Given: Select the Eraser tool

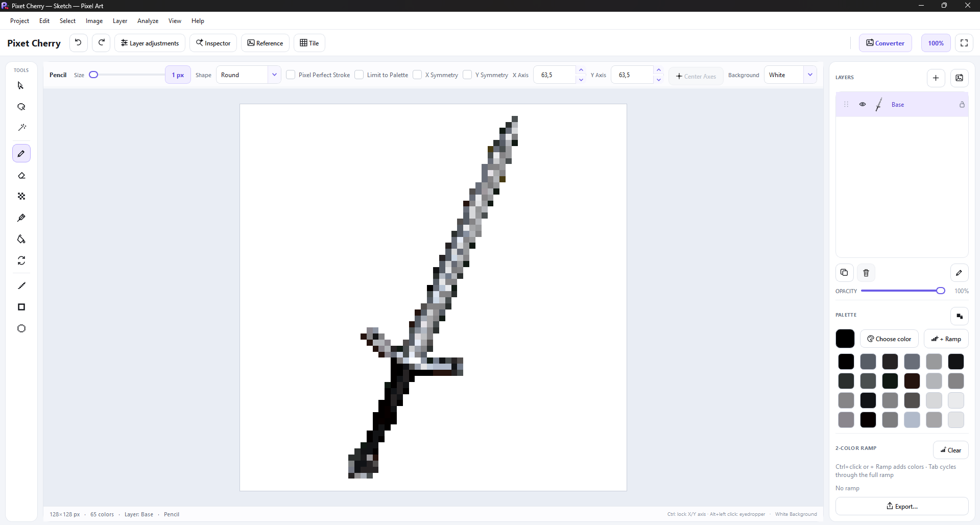Looking at the screenshot, I should (x=21, y=175).
